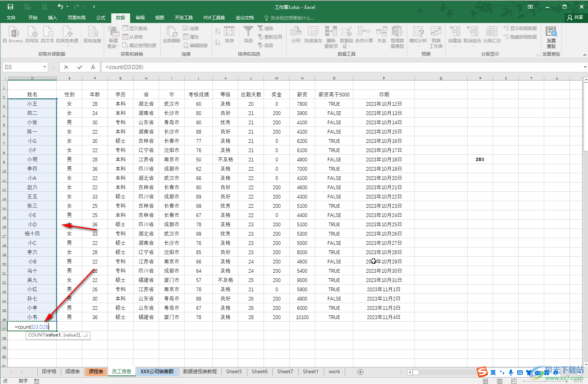Click the From Text import icon
The image size is (588, 384).
pyautogui.click(x=48, y=32)
